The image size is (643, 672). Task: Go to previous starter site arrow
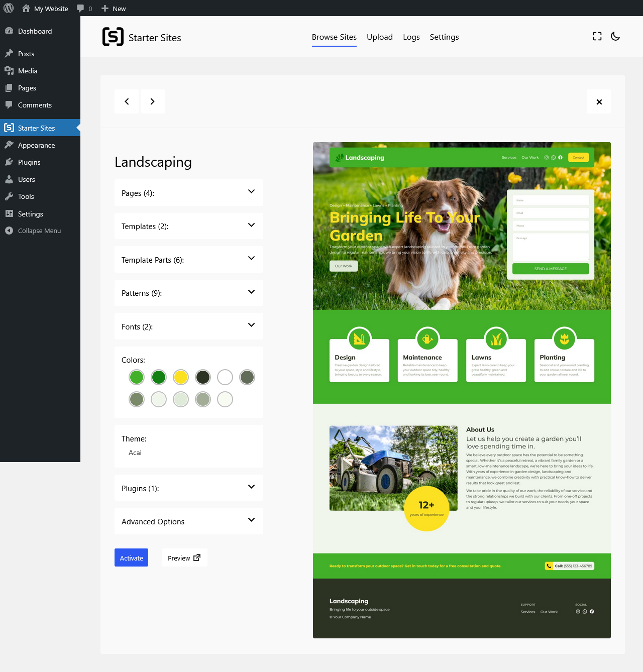click(x=127, y=101)
